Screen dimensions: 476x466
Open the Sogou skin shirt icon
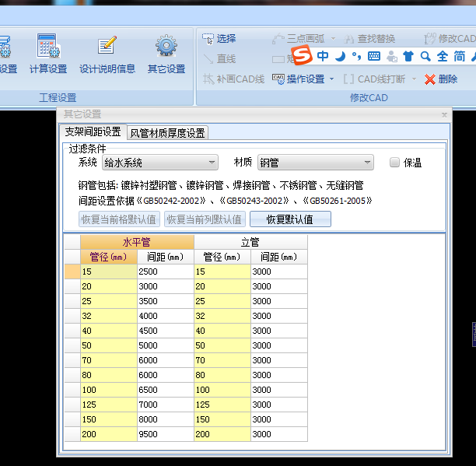pyautogui.click(x=408, y=56)
